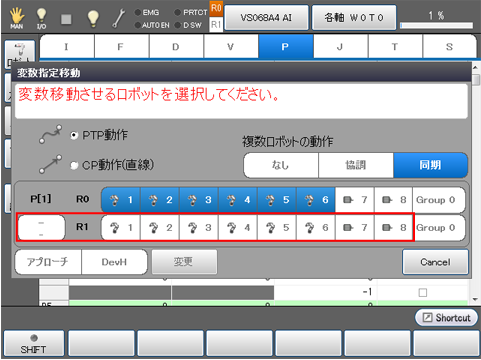Toggle R1 joint 5 robot icon
481x360 pixels.
277,228
